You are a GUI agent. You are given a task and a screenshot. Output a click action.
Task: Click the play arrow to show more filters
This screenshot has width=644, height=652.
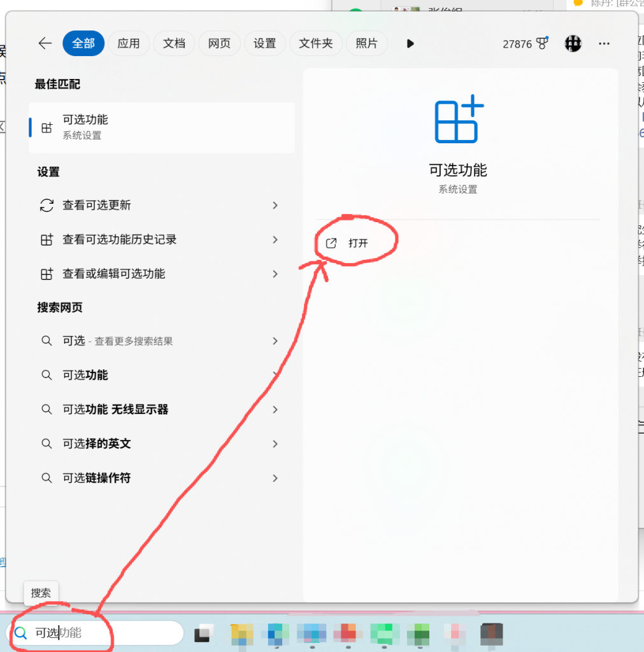pyautogui.click(x=410, y=43)
